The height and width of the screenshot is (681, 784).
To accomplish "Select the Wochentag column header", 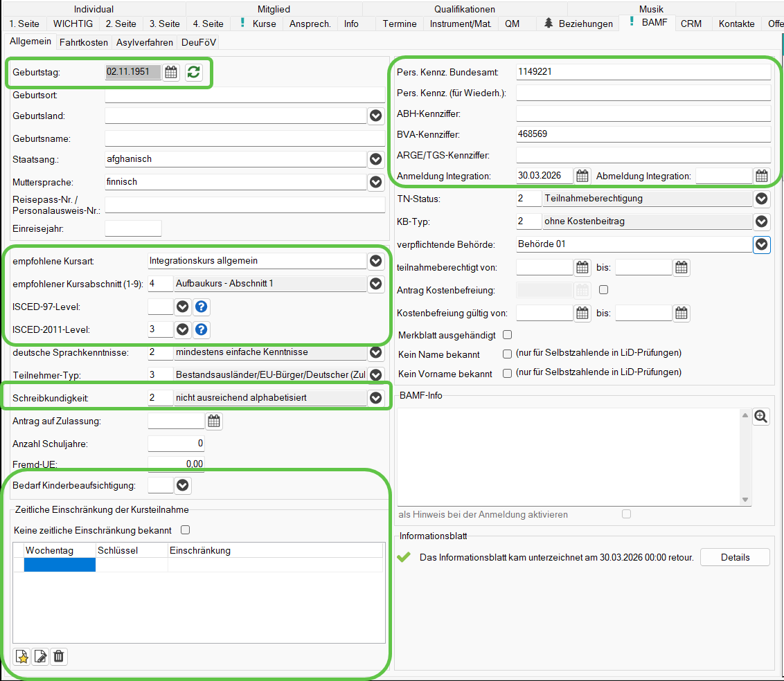I will (60, 551).
